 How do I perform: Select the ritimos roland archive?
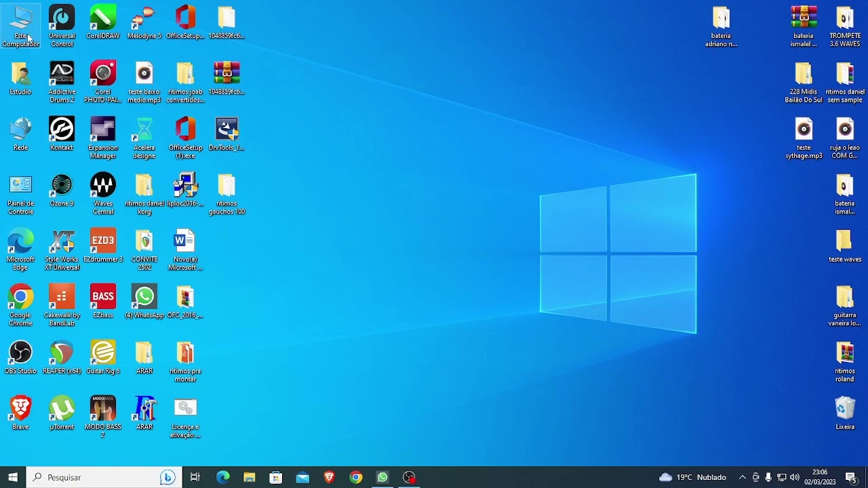(845, 362)
